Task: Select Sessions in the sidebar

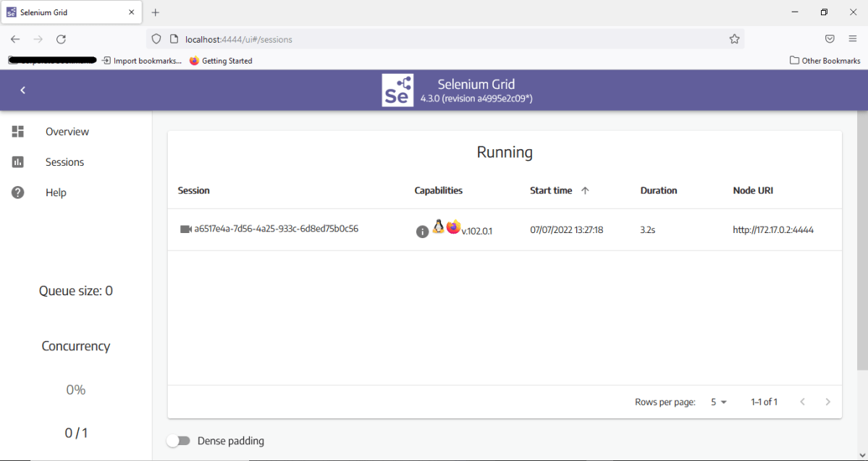Action: tap(64, 162)
